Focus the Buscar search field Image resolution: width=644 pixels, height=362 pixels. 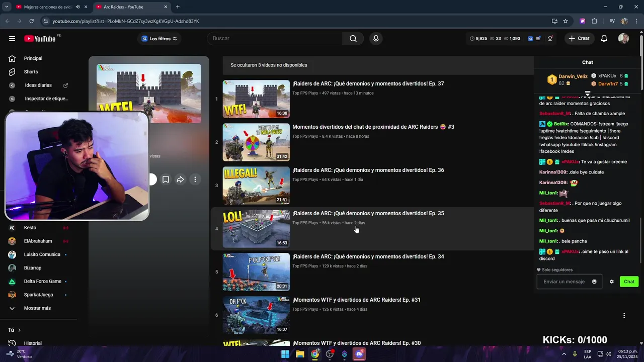275,39
